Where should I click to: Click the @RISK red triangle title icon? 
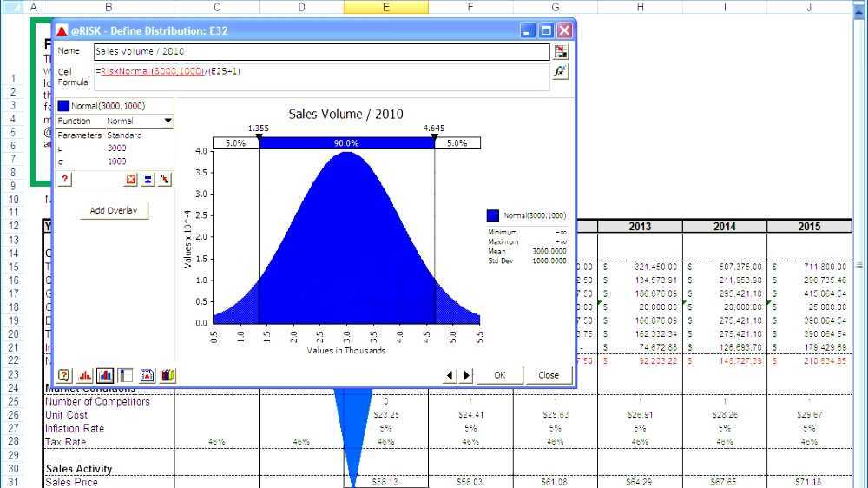point(62,30)
